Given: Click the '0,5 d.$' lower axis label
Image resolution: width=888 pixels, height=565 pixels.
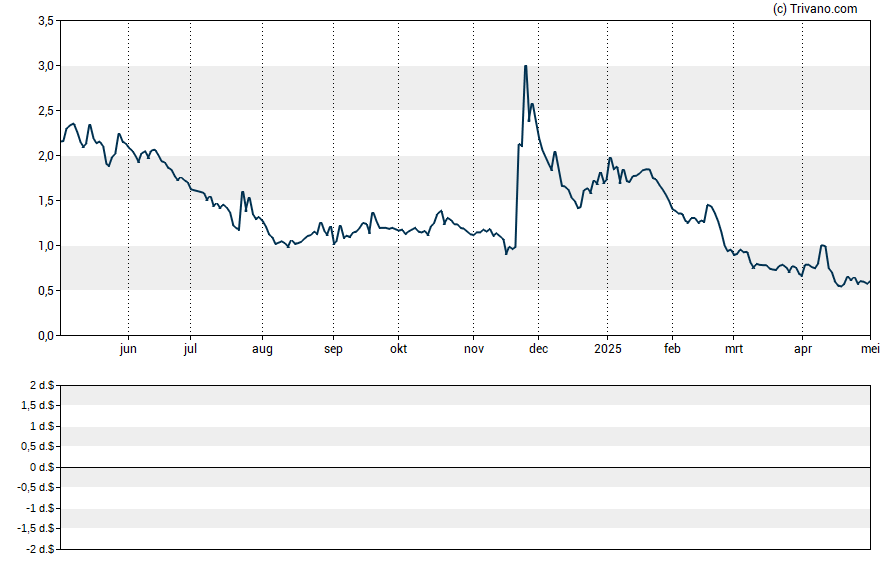Looking at the screenshot, I should 38,447.
